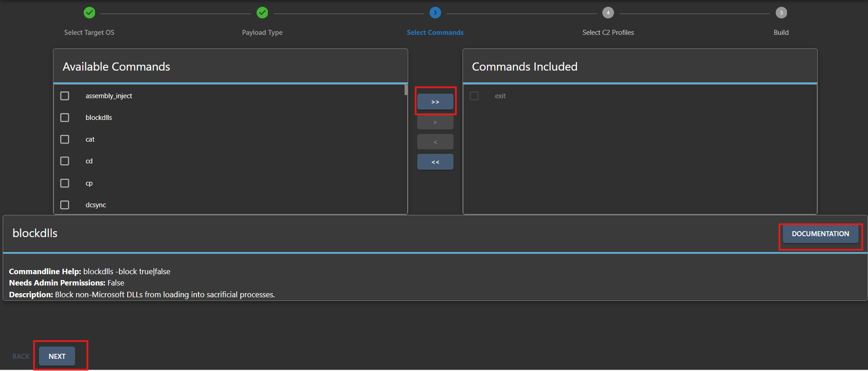This screenshot has height=371, width=868.
Task: Click the 'exit' command name in Commands Included
Action: point(500,96)
